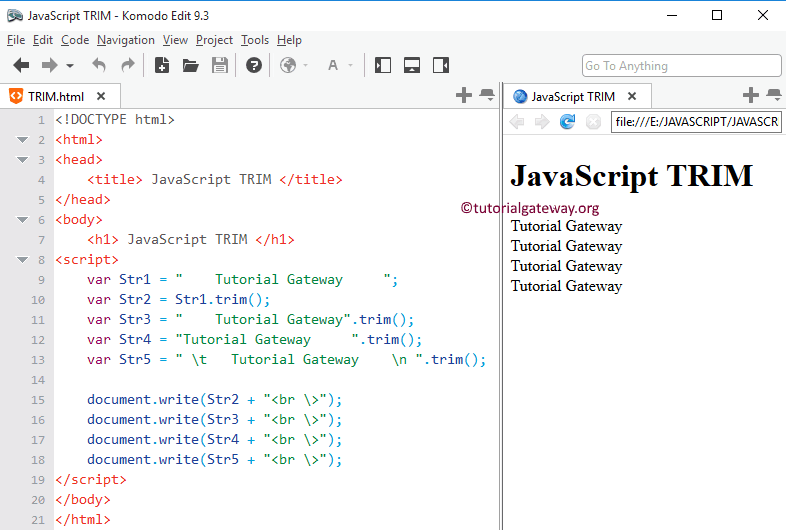
Task: Open the recent locations dropdown beside the Forward arrow
Action: click(70, 67)
